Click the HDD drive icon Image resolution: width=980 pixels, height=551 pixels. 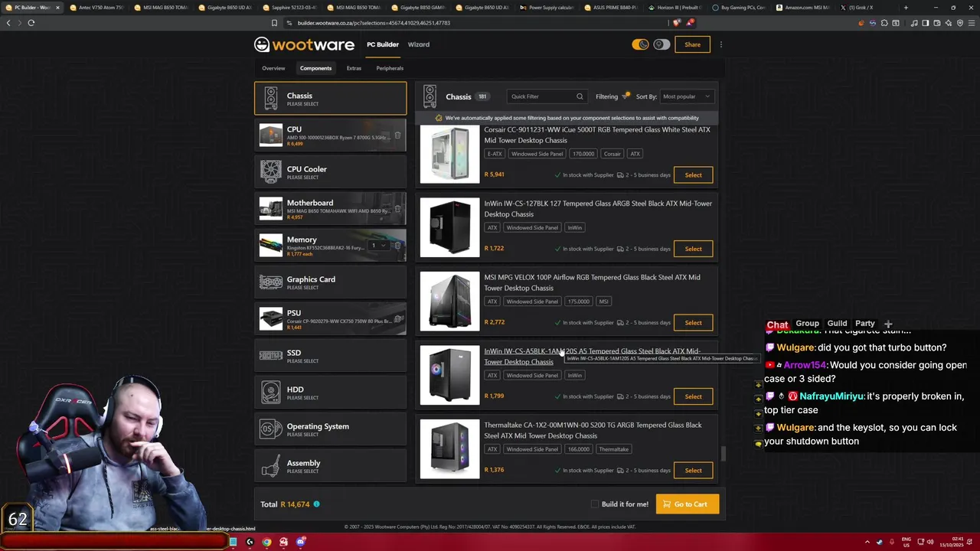tap(270, 393)
